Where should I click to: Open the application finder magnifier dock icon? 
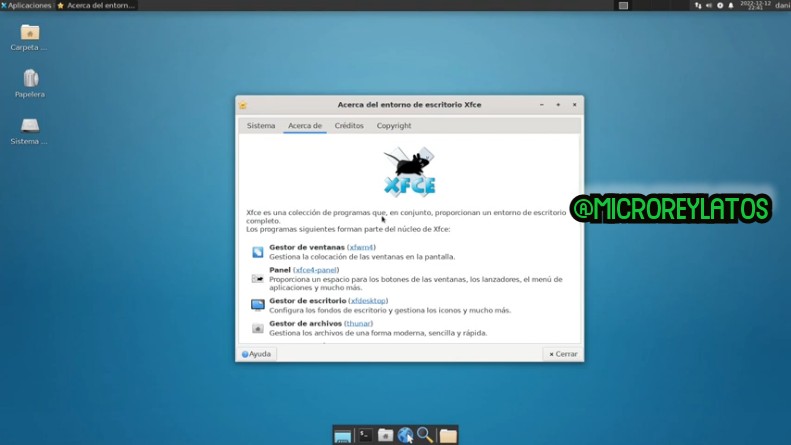[x=425, y=435]
